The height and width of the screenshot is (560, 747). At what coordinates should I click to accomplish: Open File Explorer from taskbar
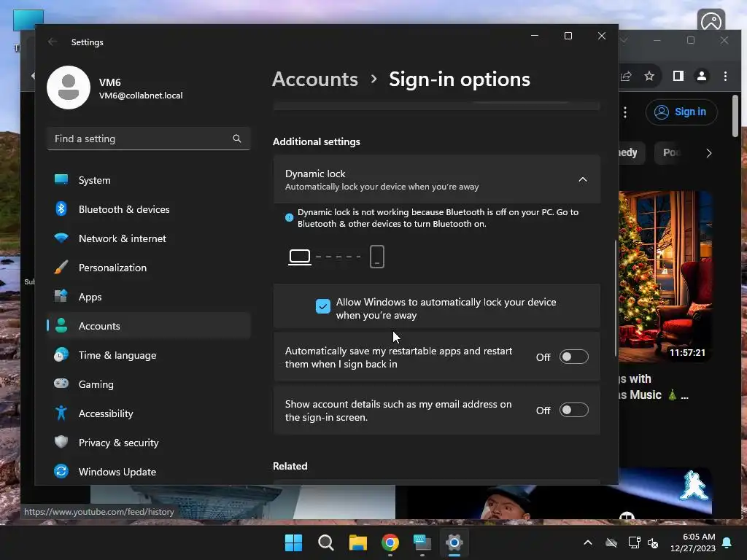357,542
